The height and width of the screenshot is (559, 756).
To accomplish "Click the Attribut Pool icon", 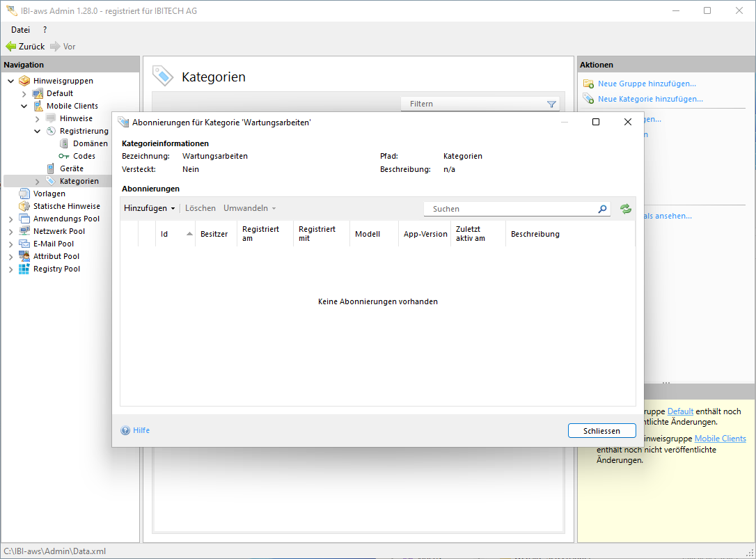I will pos(24,256).
